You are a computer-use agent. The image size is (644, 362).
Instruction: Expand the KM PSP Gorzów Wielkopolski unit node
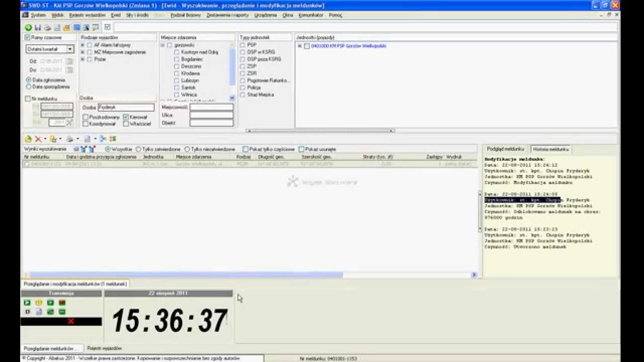tap(299, 46)
